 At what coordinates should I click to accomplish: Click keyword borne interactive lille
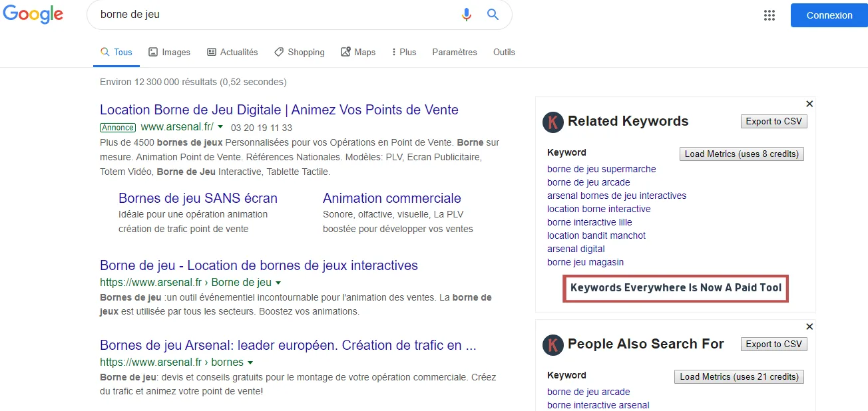point(589,222)
